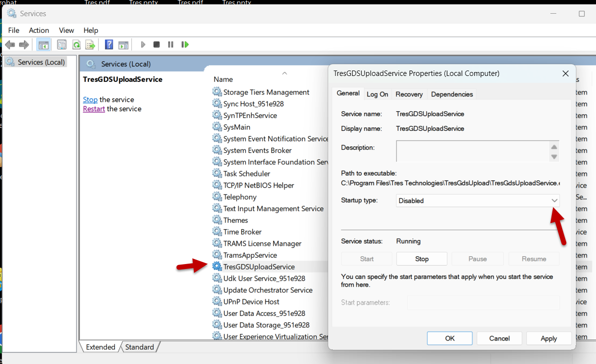This screenshot has height=364, width=596.
Task: Apply the startup type change
Action: point(548,338)
